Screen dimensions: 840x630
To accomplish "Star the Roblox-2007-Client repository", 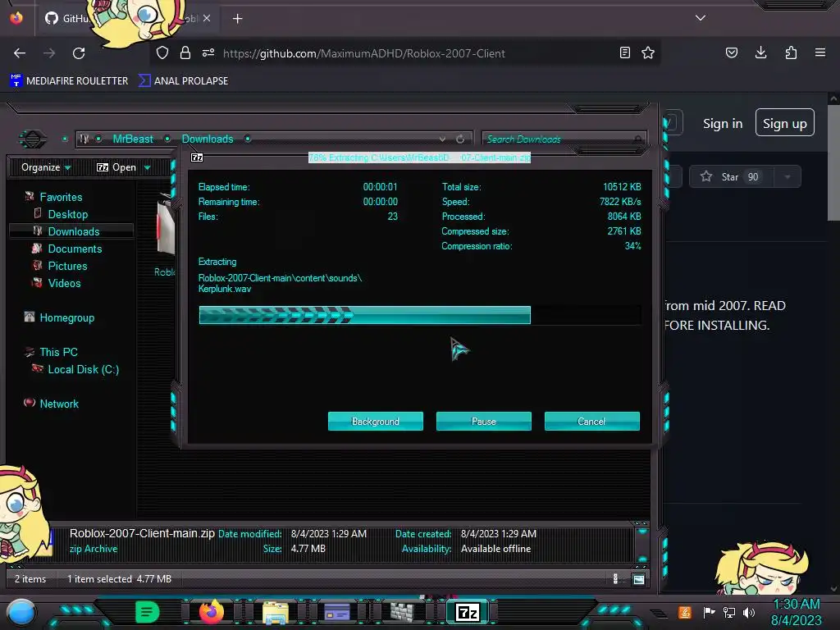I will 731,177.
